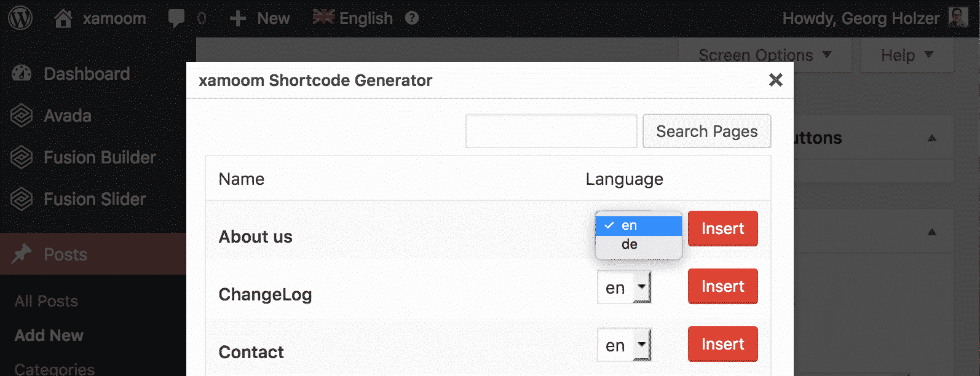980x376 pixels.
Task: Collapse the buttons meta box arrow
Action: [x=932, y=138]
